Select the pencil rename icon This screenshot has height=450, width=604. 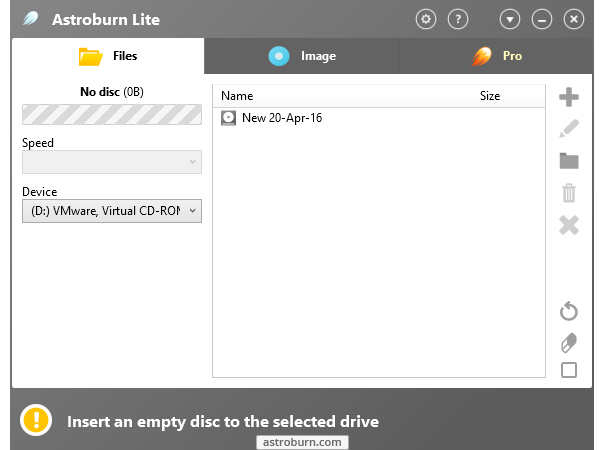[569, 129]
